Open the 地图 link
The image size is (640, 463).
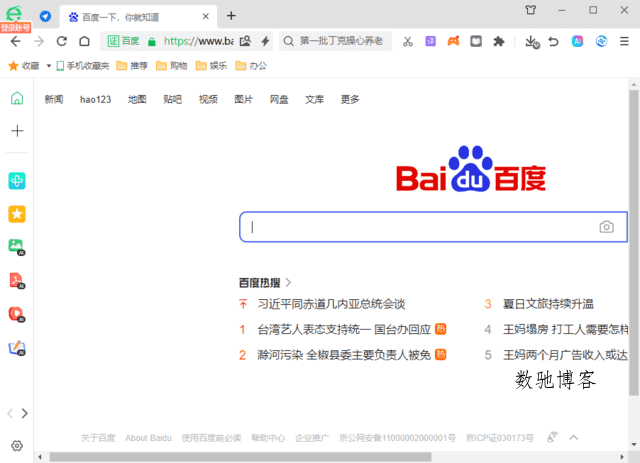tap(137, 99)
